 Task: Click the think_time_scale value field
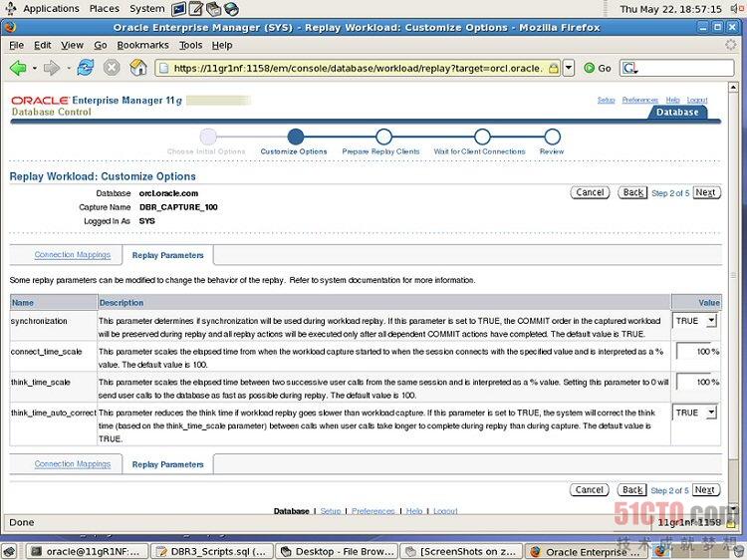pos(693,382)
